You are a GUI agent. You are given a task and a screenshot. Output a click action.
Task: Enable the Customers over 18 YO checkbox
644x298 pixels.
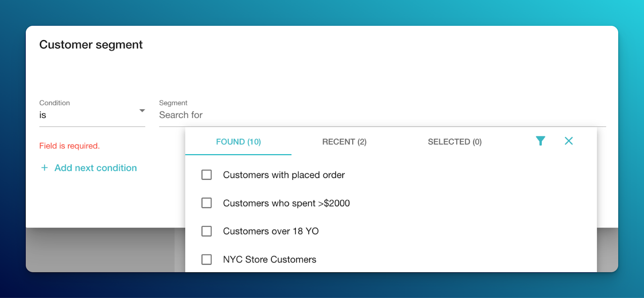pos(206,231)
